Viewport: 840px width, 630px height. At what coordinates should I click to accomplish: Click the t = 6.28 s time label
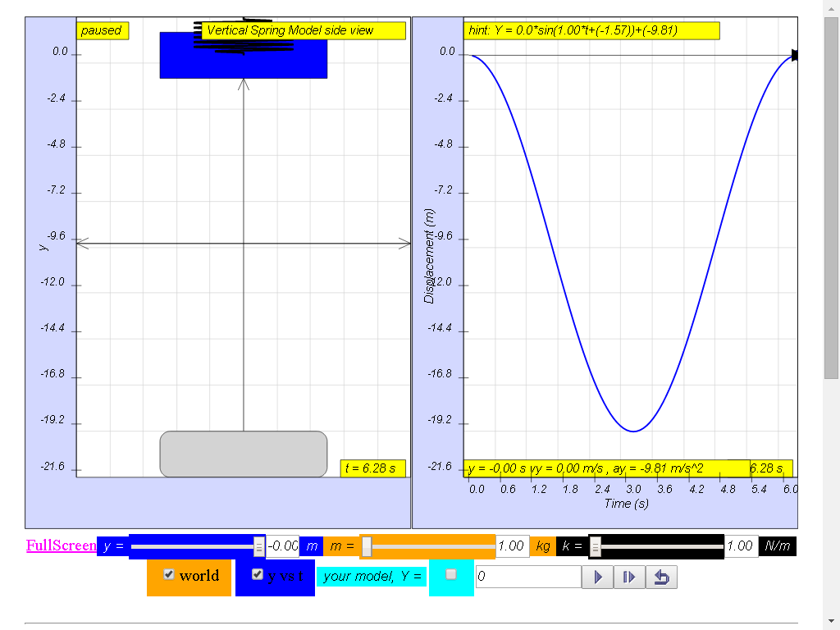[x=373, y=468]
